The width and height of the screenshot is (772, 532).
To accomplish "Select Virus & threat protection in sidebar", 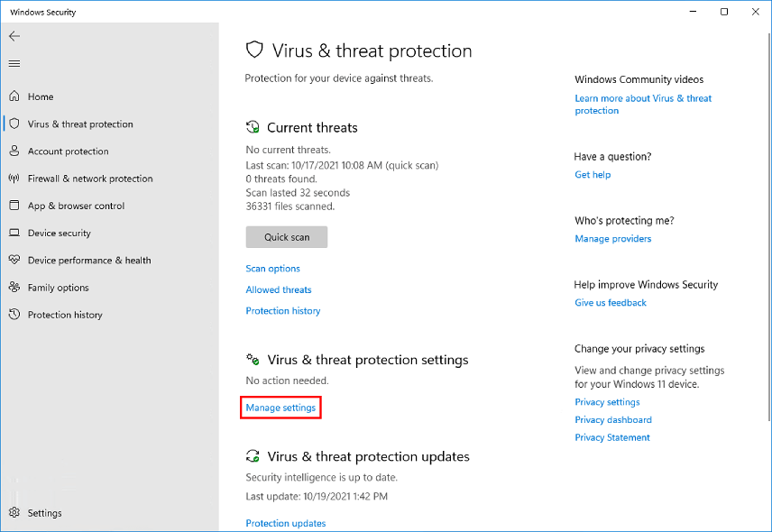I will pos(79,124).
